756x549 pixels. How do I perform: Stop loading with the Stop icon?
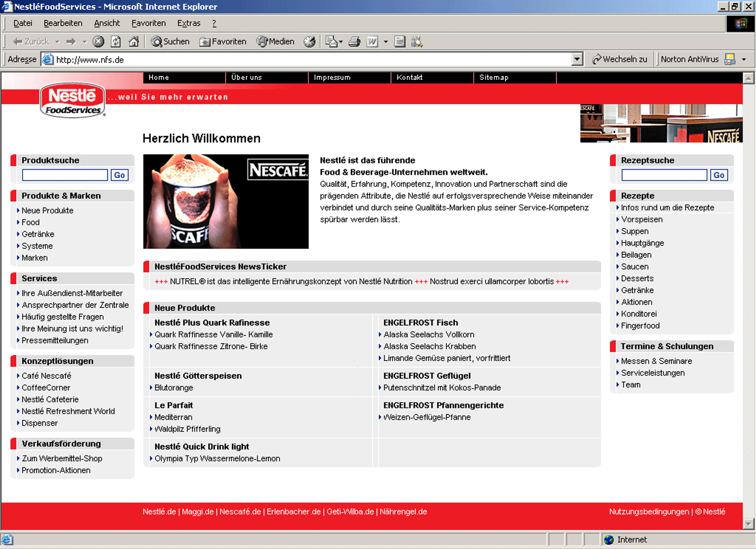click(x=98, y=42)
